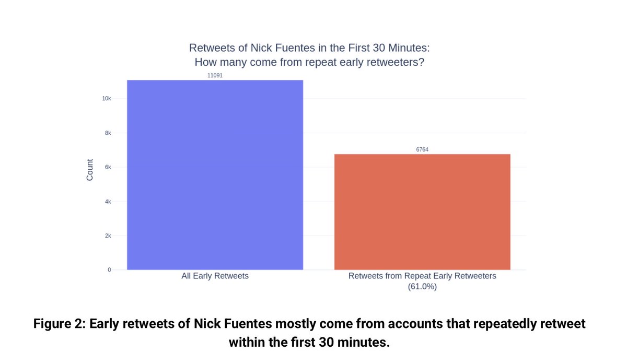Image resolution: width=627 pixels, height=364 pixels.
Task: Click the (61.0%) percentage label
Action: click(x=422, y=287)
